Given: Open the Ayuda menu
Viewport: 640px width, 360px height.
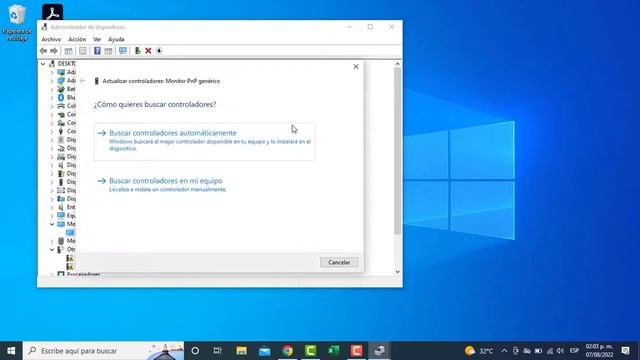Looking at the screenshot, I should pyautogui.click(x=116, y=39).
